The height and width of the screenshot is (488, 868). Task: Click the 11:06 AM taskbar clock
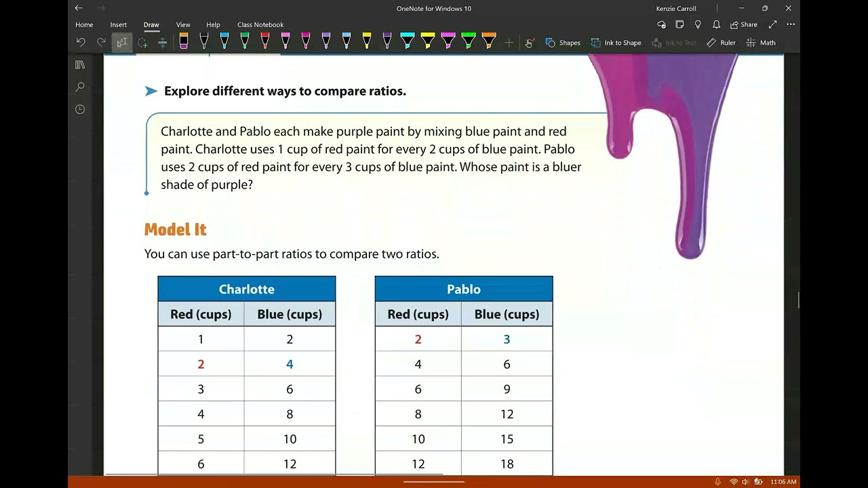pyautogui.click(x=783, y=482)
